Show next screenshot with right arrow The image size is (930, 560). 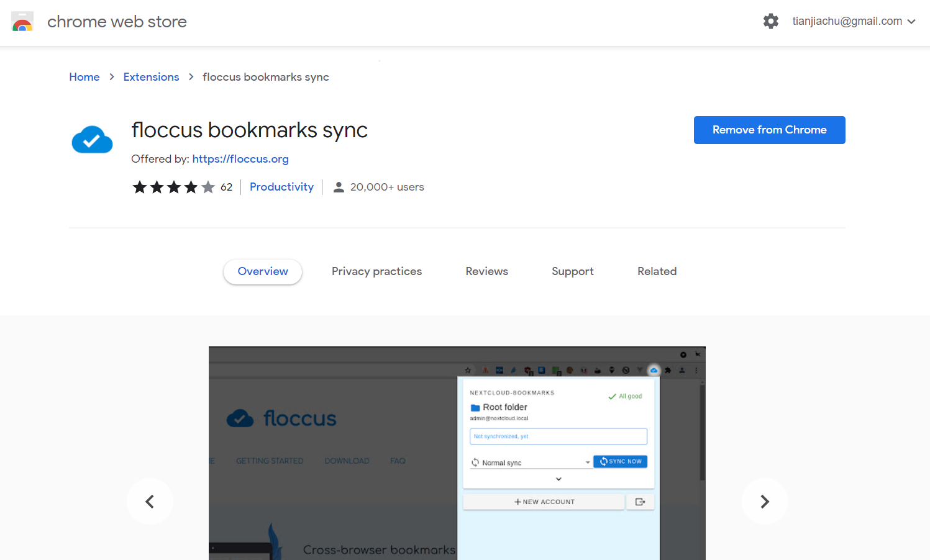tap(765, 501)
